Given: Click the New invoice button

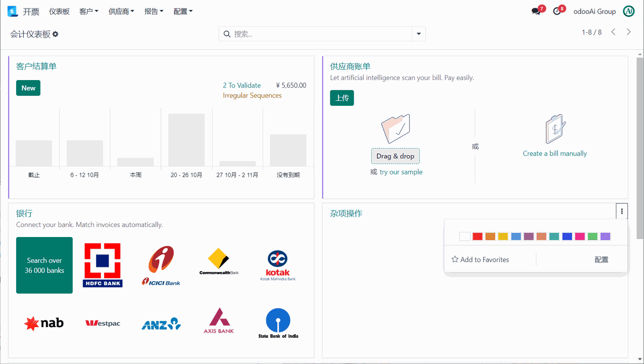Looking at the screenshot, I should pyautogui.click(x=28, y=88).
